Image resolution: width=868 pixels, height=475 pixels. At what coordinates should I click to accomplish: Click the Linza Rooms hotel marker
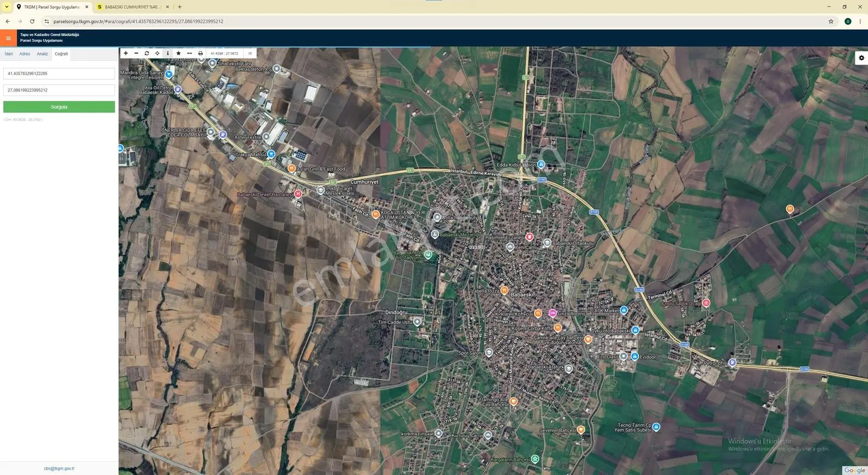552,313
